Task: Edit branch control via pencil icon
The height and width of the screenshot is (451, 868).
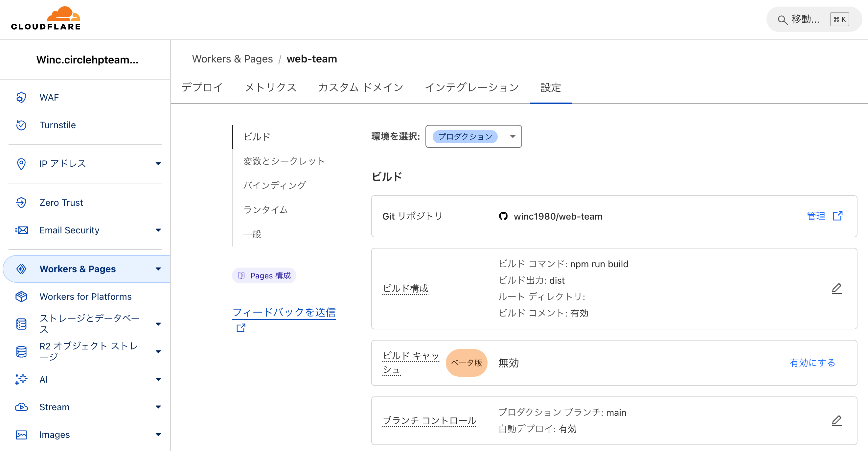Action: tap(836, 420)
